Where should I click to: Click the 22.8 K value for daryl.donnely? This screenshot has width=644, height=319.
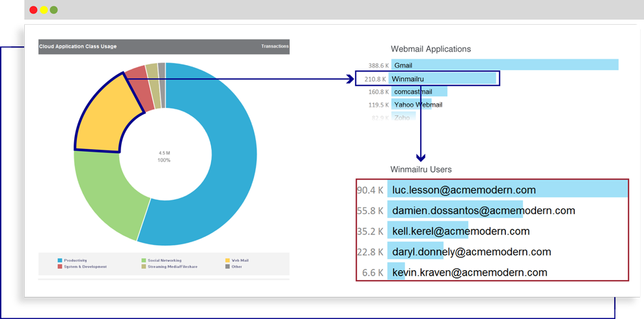(370, 252)
